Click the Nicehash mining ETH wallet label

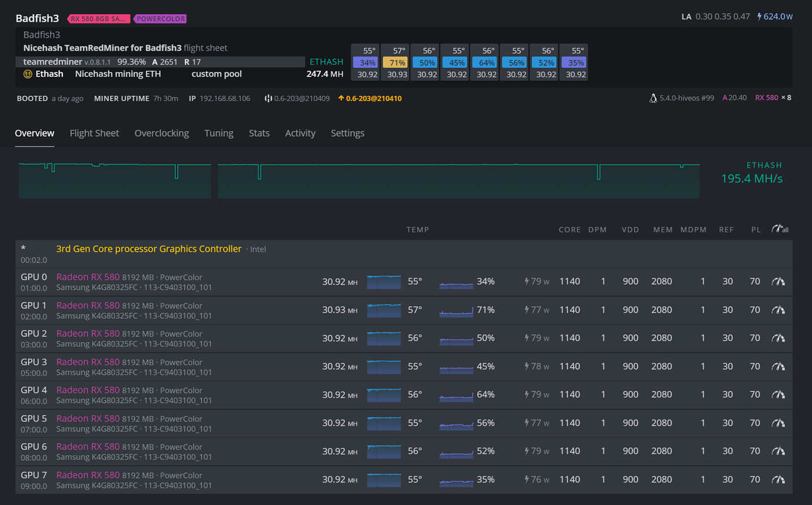click(118, 74)
